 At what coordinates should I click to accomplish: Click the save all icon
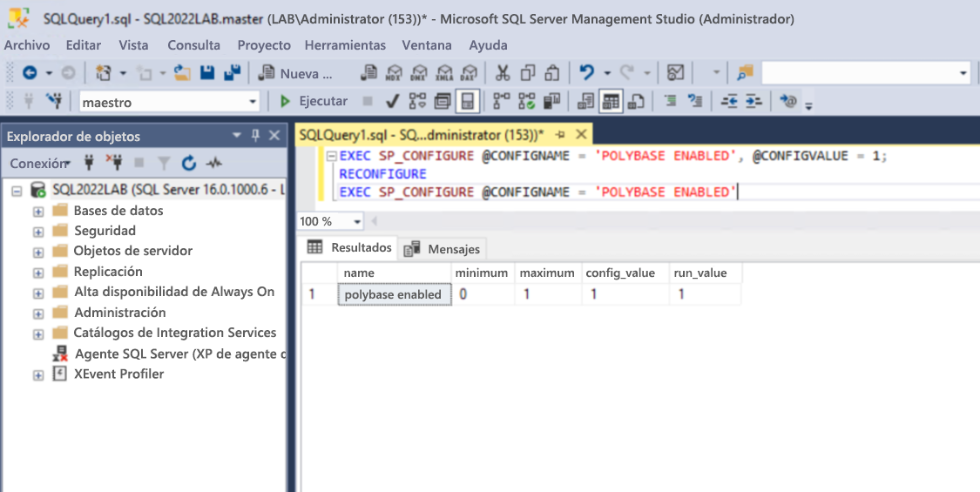[232, 73]
